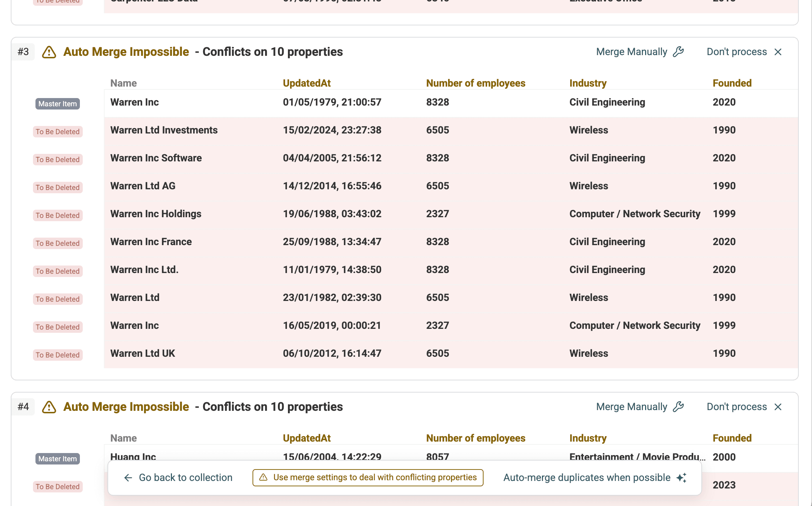Viewport: 812px width, 506px height.
Task: Click Auto-merge duplicates when possible
Action: tap(595, 478)
